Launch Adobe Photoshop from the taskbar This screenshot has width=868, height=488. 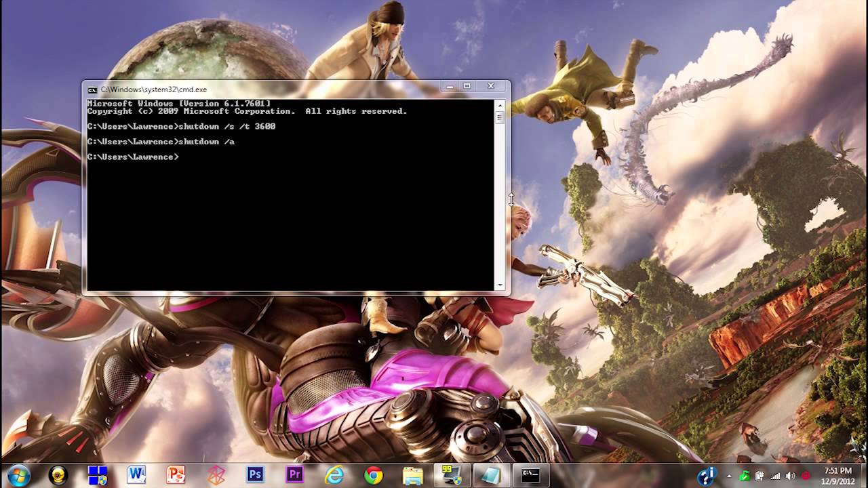tap(255, 475)
